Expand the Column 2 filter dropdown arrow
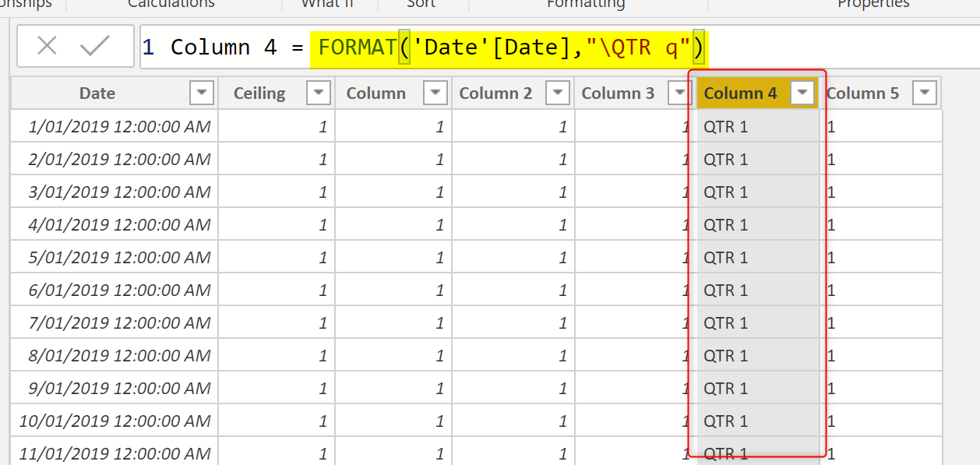Viewport: 980px width, 465px height. click(558, 93)
